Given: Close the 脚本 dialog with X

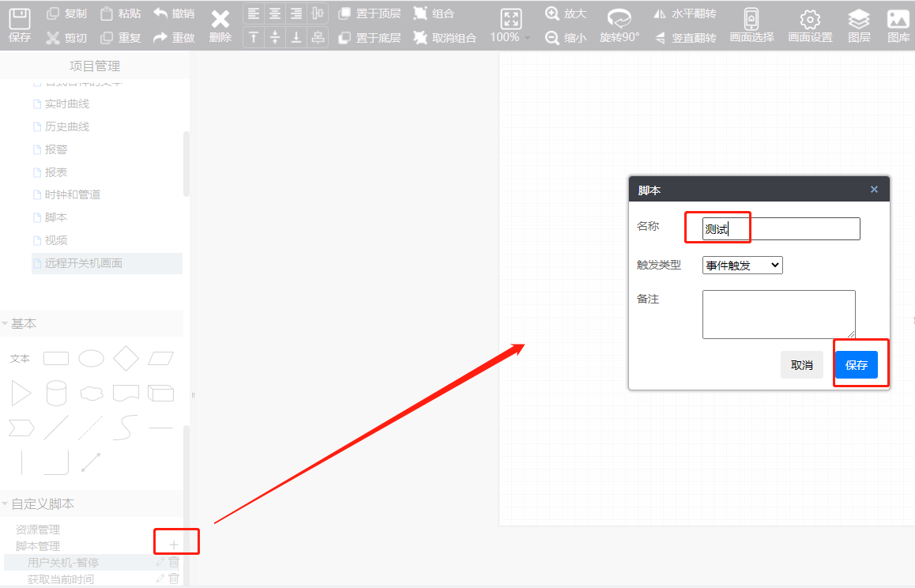Looking at the screenshot, I should coord(874,190).
